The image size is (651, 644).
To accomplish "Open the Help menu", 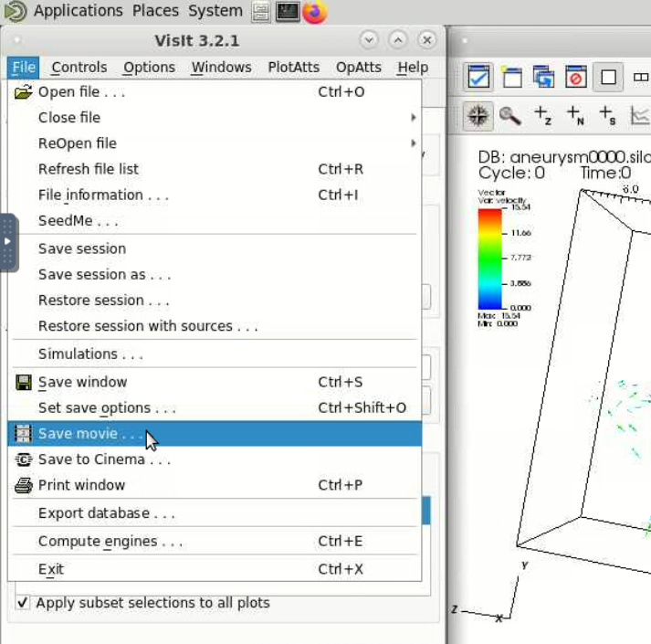I will pos(413,68).
